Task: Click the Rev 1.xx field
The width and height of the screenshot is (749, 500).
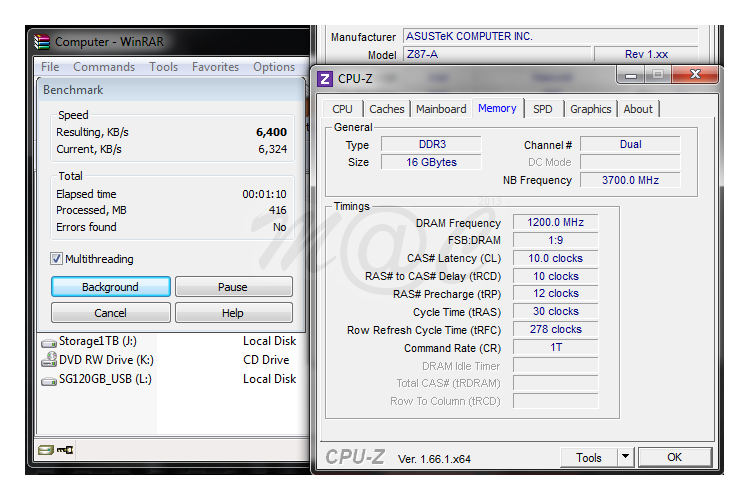Action: coord(646,54)
